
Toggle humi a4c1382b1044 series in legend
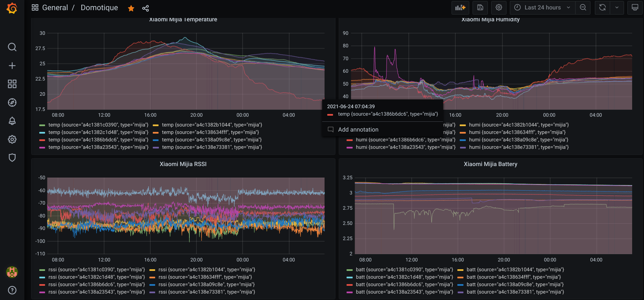[519, 125]
